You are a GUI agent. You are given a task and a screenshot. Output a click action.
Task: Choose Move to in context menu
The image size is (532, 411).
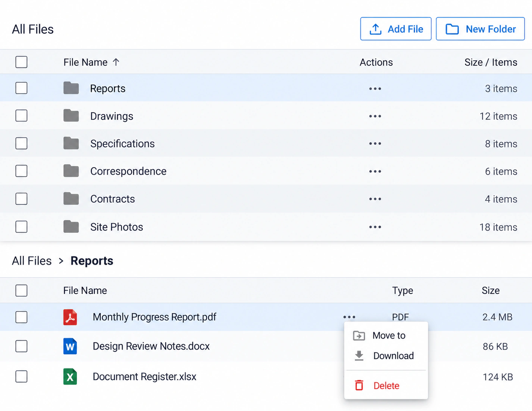pos(386,335)
